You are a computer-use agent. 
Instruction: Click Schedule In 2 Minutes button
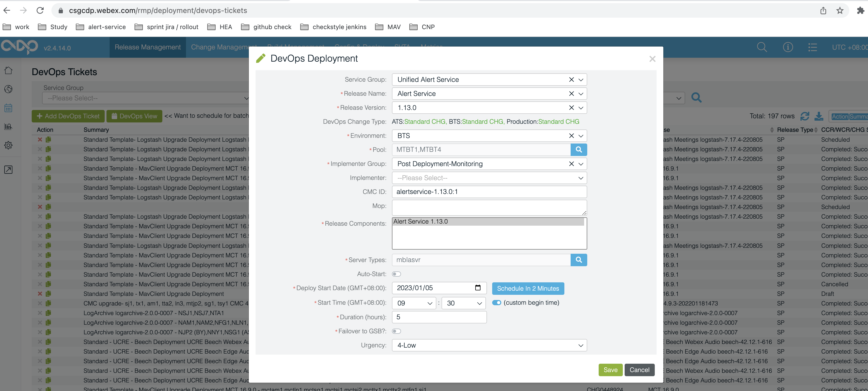pos(528,289)
